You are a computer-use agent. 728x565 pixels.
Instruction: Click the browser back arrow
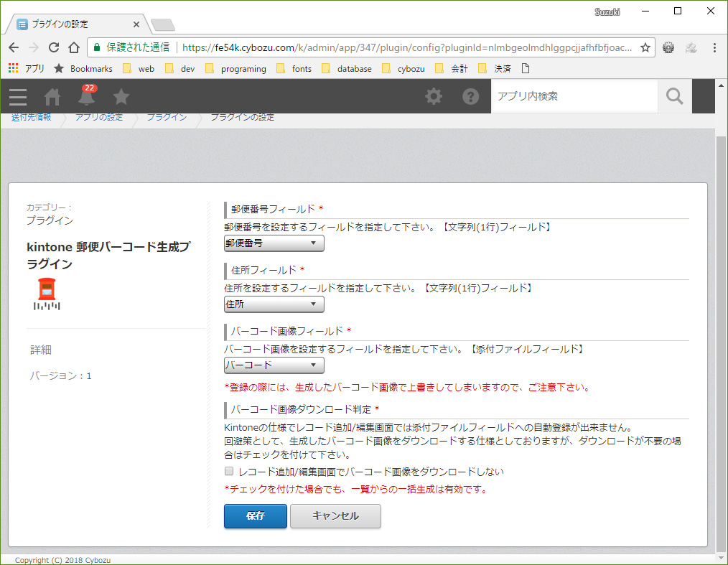(x=14, y=47)
